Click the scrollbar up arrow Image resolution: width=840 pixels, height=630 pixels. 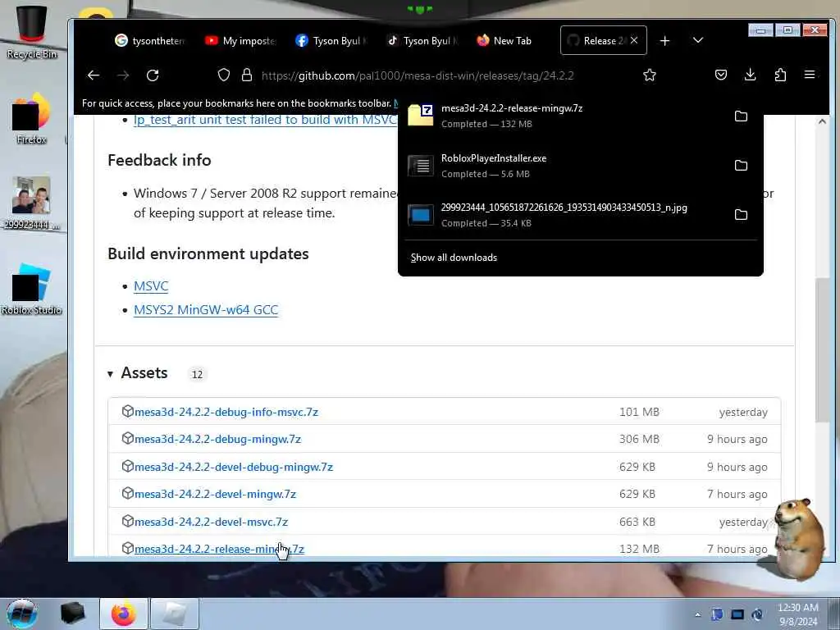(x=822, y=121)
